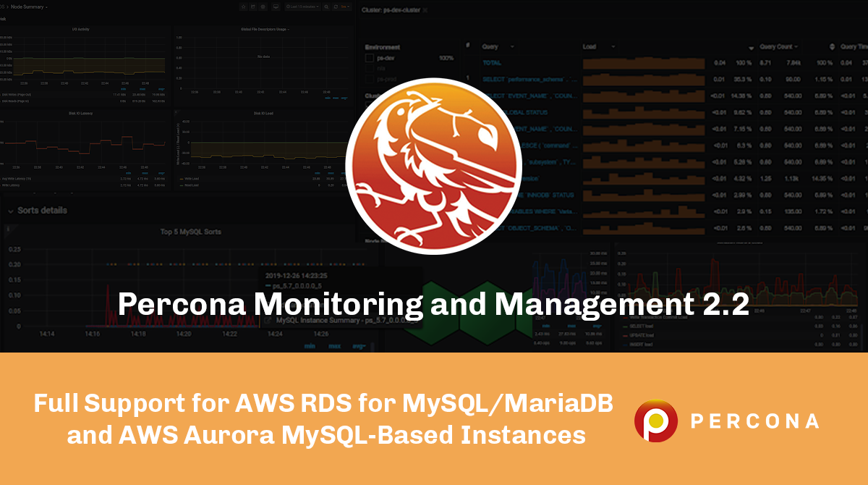Open the share dashboard icon

[x=252, y=7]
